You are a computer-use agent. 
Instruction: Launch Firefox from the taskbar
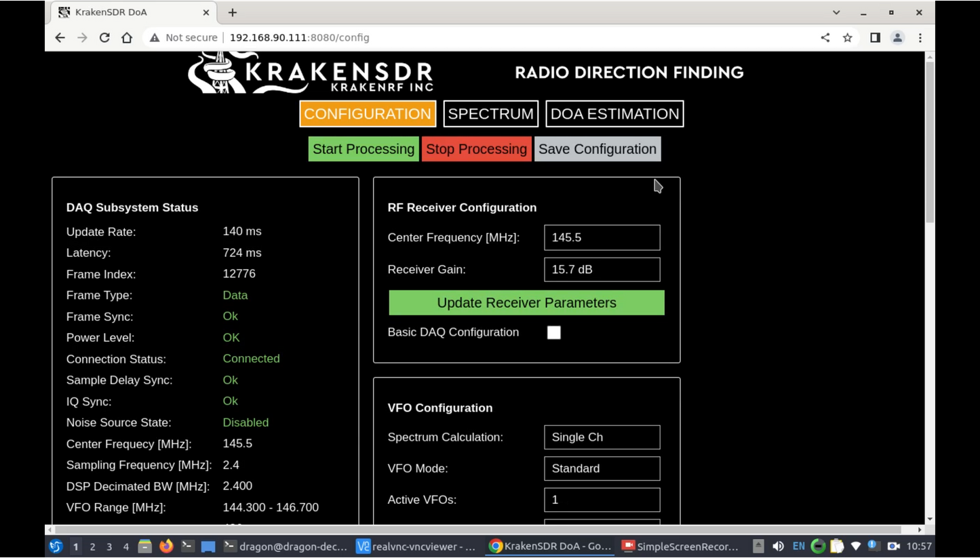tap(166, 546)
